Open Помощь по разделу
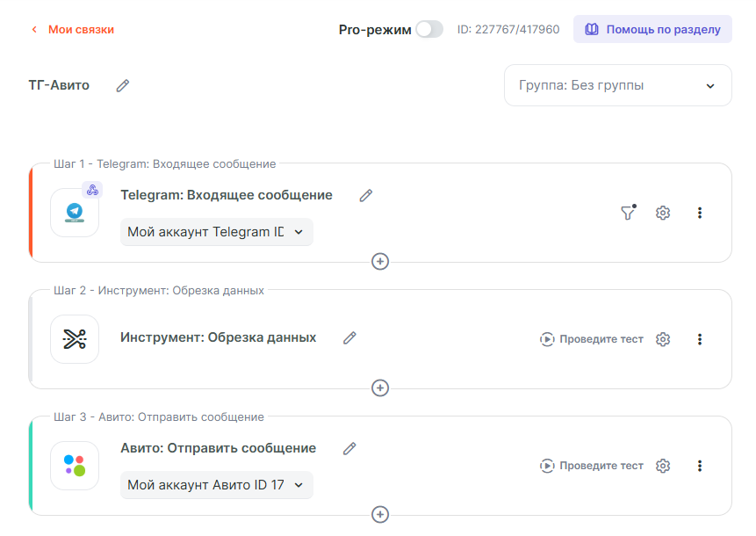Image resolution: width=756 pixels, height=536 pixels. point(652,29)
